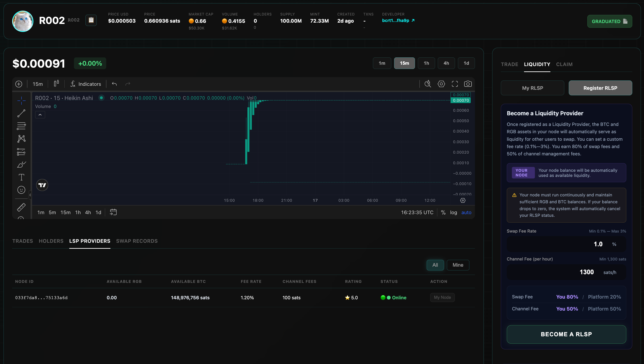Switch to the SWAP RECORDS tab
Image resolution: width=644 pixels, height=364 pixels.
(x=137, y=241)
